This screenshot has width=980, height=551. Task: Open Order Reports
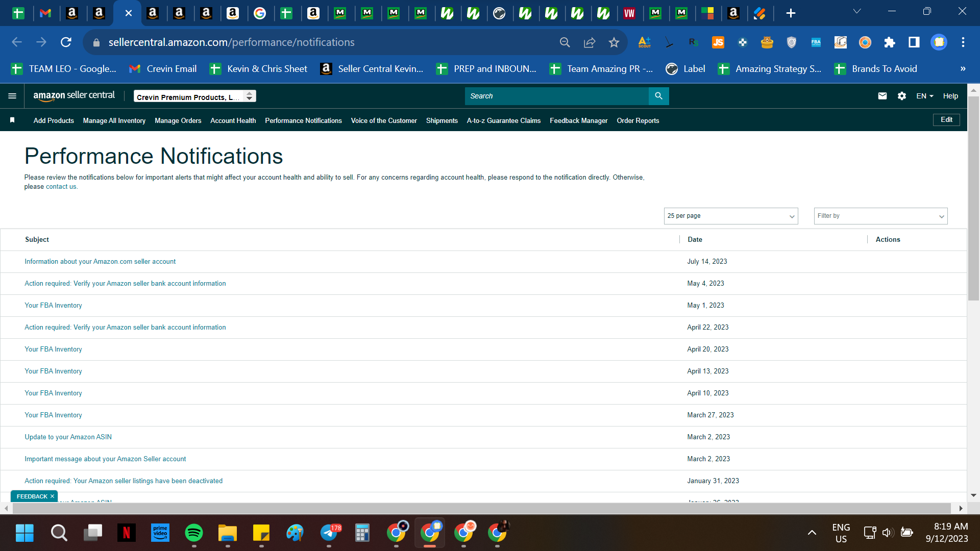pyautogui.click(x=638, y=120)
